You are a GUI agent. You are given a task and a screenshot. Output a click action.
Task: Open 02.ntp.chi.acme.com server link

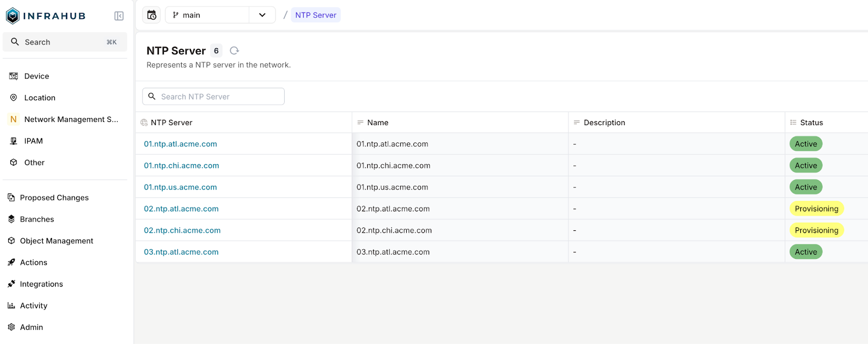tap(182, 230)
